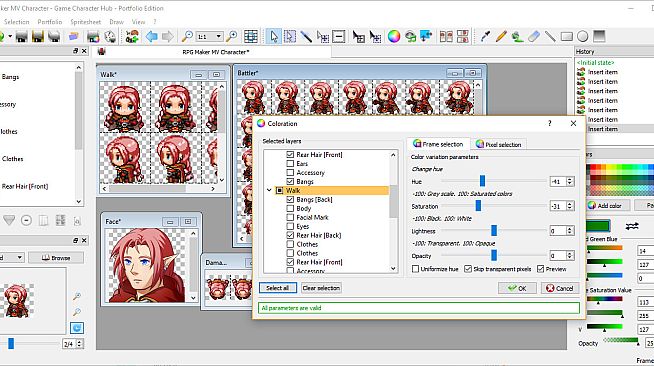The height and width of the screenshot is (366, 654).
Task: Open the Portfolio menu
Action: pos(50,22)
